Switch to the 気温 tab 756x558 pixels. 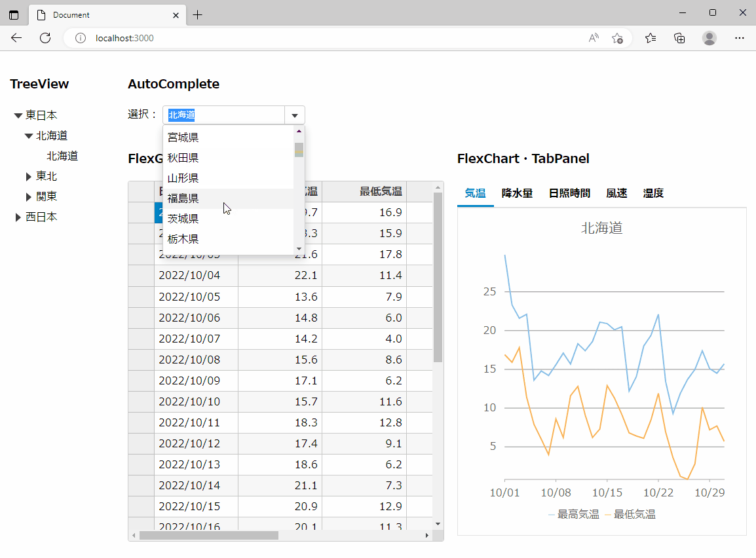click(475, 193)
